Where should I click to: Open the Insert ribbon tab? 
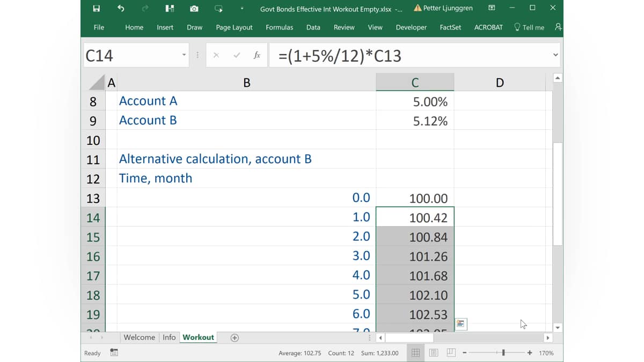click(x=165, y=27)
